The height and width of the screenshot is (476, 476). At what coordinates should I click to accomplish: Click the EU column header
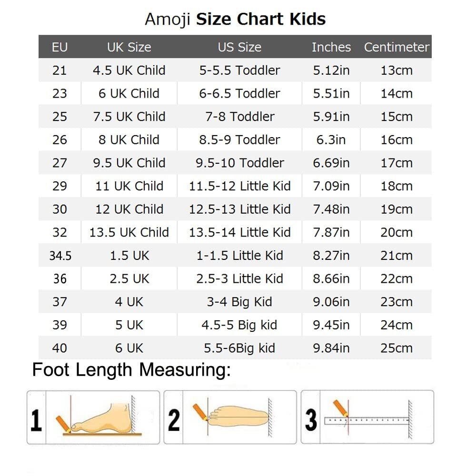(59, 47)
